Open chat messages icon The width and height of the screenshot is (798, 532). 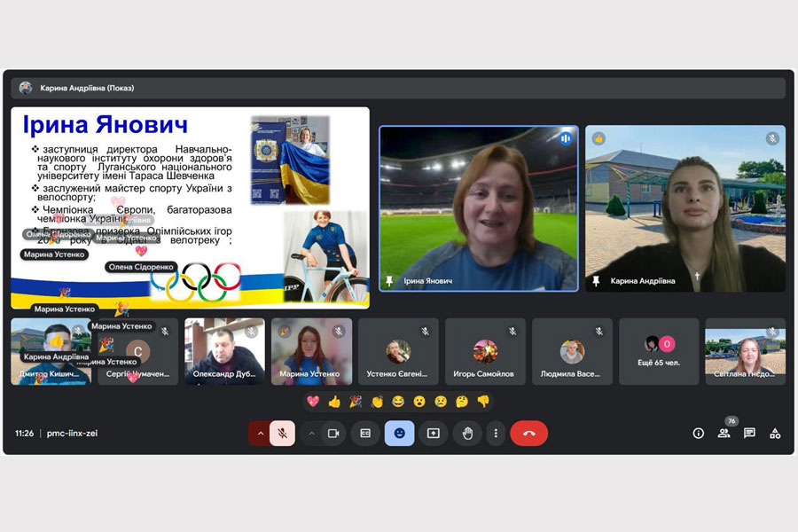pyautogui.click(x=749, y=434)
